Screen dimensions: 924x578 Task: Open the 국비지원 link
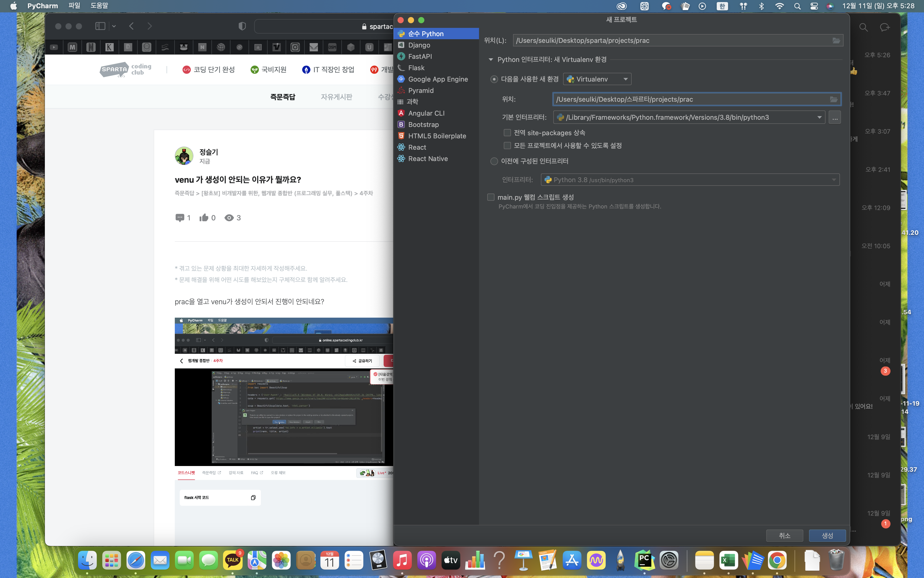coord(268,70)
